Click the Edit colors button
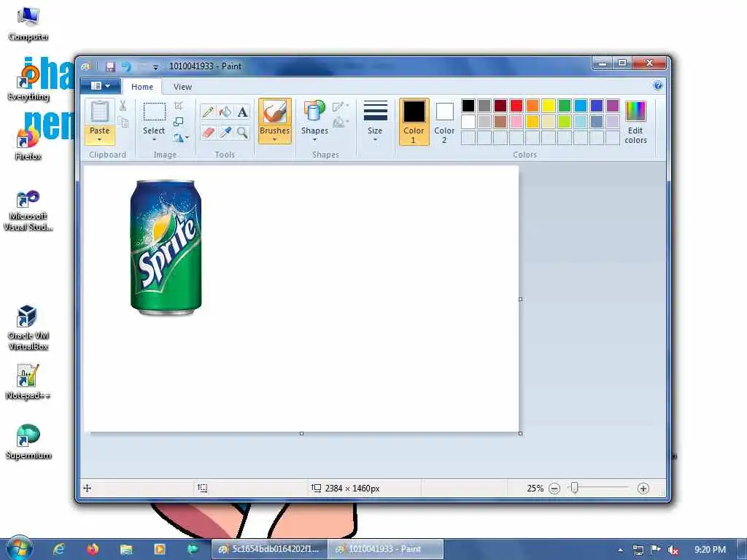 [x=635, y=122]
